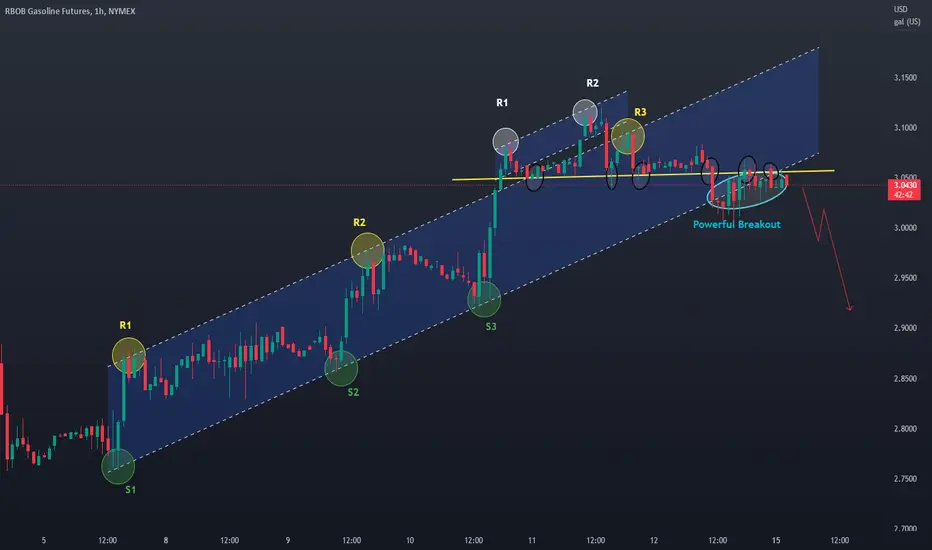Click the 2.8000 price axis label
The width and height of the screenshot is (932, 550).
coord(905,429)
